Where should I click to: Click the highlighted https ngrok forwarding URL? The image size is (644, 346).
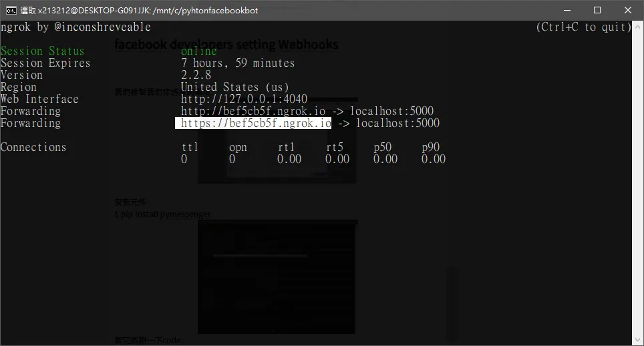[x=253, y=123]
